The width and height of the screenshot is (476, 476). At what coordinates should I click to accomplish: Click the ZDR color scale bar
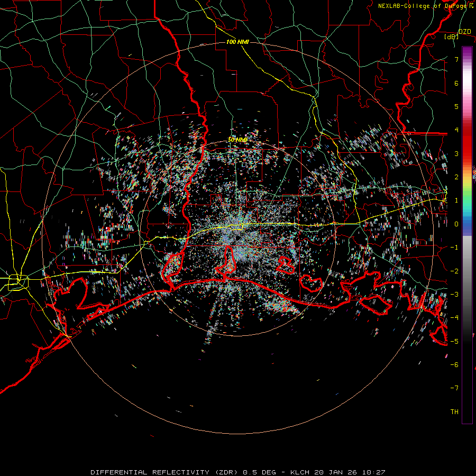pos(467,235)
